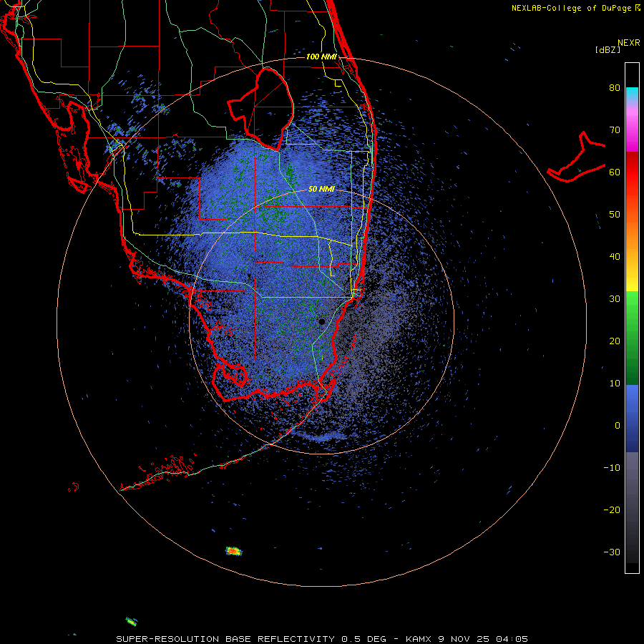This screenshot has height=644, width=644.
Task: Click the 40 value on the dBZ scale
Action: pos(615,256)
